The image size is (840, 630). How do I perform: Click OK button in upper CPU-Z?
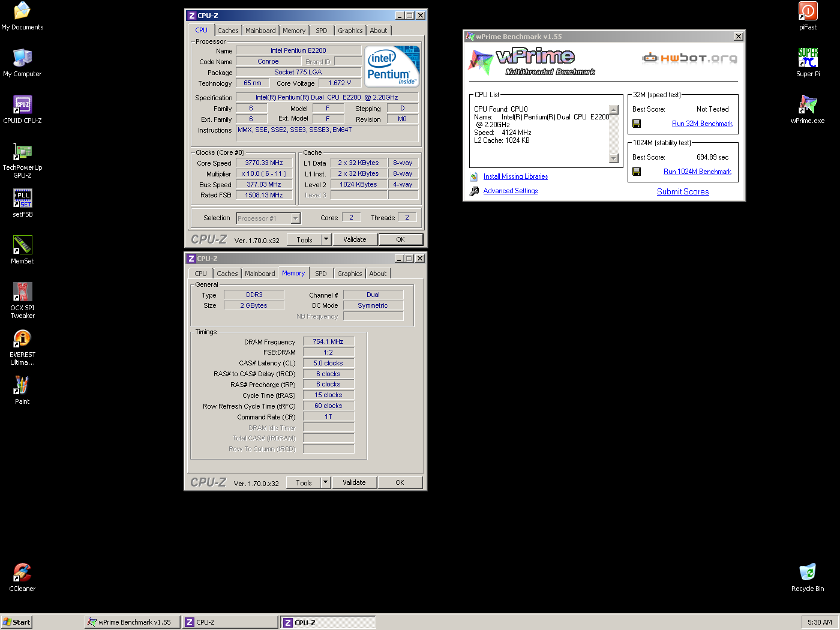point(400,239)
